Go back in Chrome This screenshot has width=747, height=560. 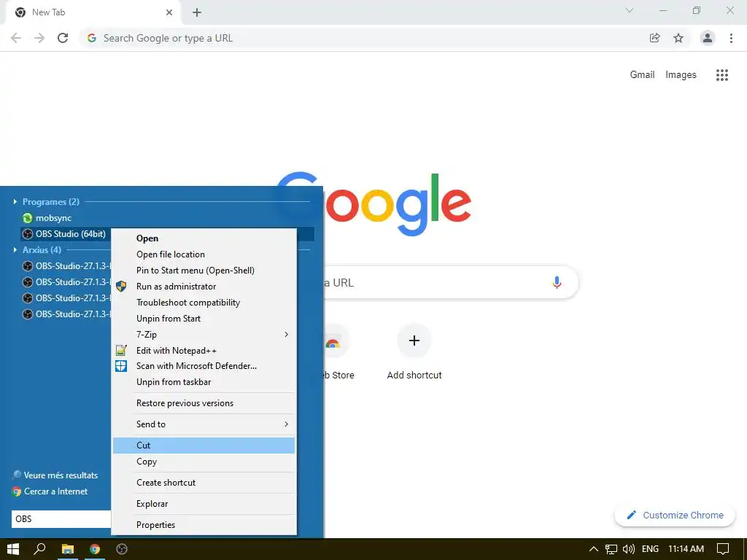(x=16, y=38)
